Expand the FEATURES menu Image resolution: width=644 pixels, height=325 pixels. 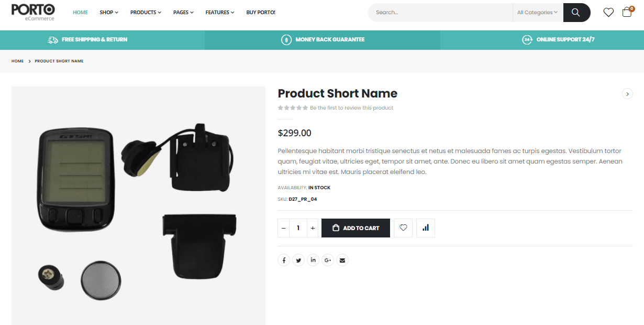[x=219, y=12]
